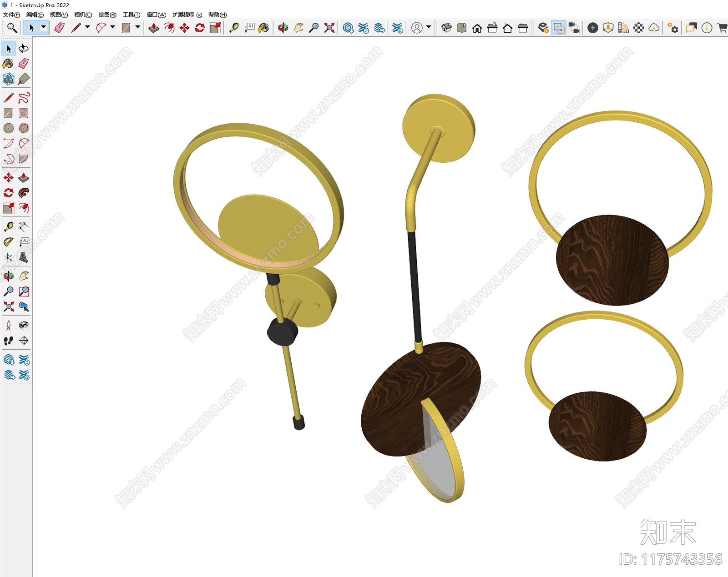
Task: Sign in via the account profile icon
Action: pyautogui.click(x=417, y=28)
